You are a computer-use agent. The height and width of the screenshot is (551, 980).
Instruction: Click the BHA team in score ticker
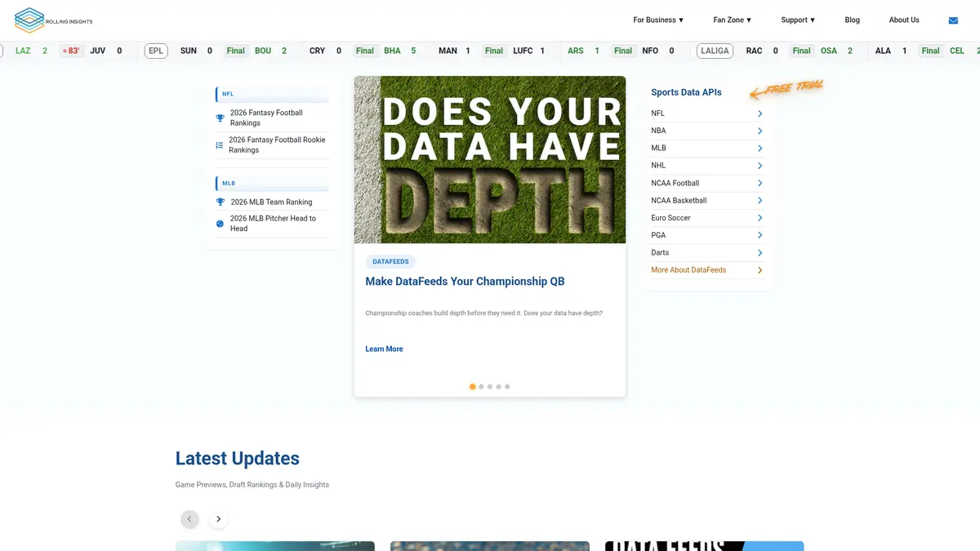click(x=392, y=51)
